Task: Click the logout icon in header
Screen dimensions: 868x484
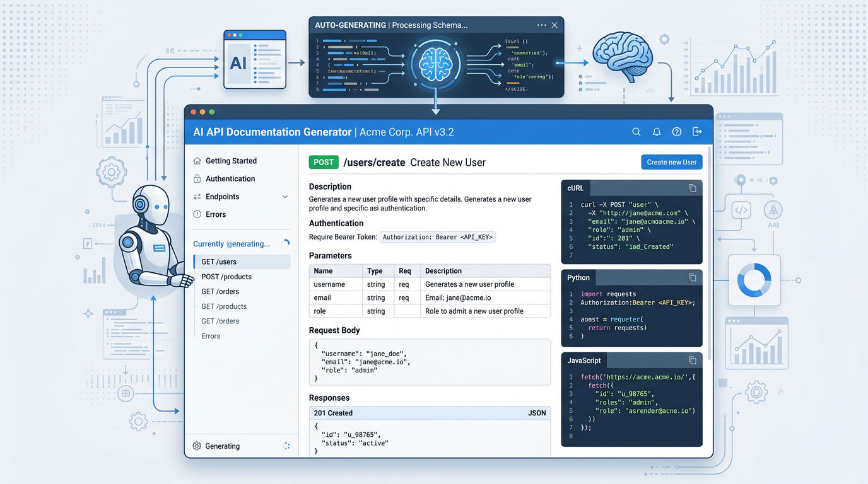Action: (697, 132)
